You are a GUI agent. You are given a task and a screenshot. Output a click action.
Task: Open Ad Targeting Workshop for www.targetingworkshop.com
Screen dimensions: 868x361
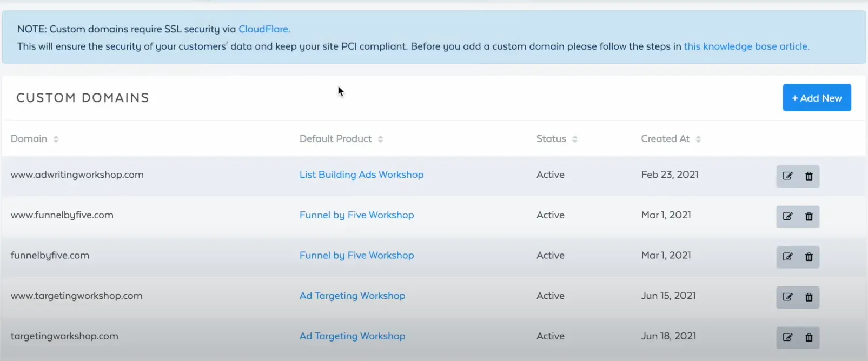(x=352, y=296)
